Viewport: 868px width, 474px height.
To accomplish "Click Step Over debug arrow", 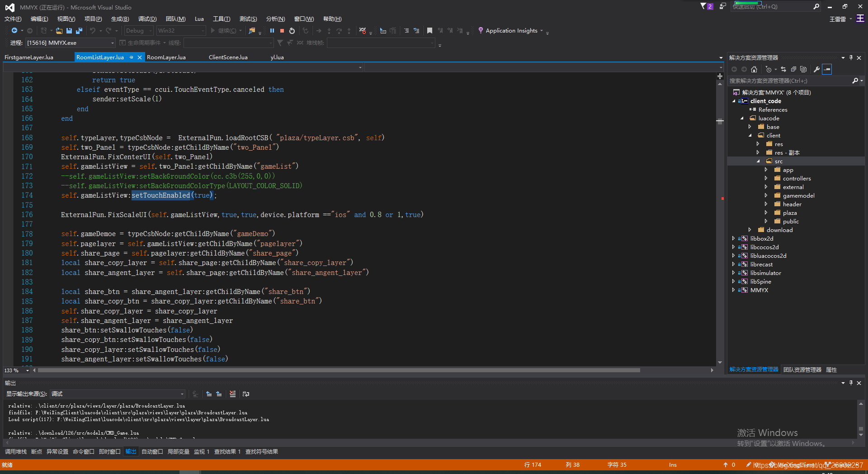I will [x=339, y=31].
